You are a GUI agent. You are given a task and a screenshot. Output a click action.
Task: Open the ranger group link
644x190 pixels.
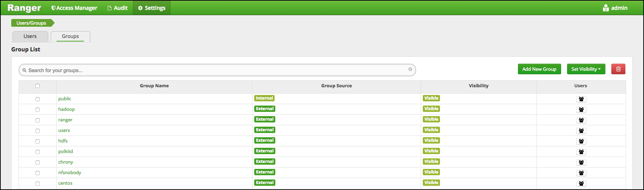click(x=65, y=120)
